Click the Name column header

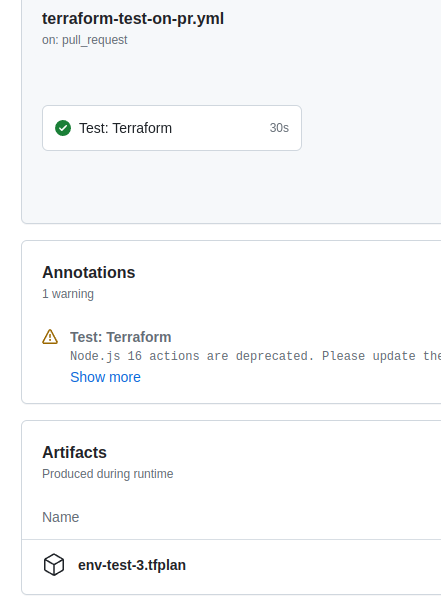61,517
